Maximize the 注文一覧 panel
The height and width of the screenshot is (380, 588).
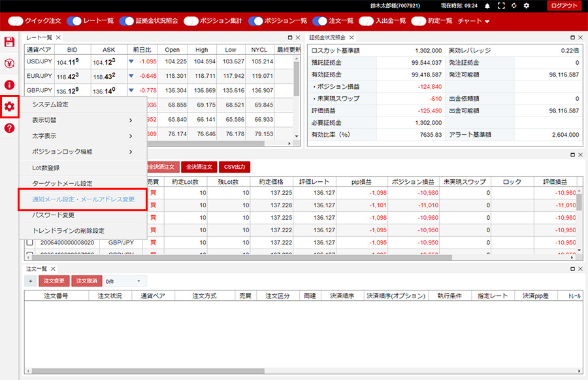click(x=572, y=269)
